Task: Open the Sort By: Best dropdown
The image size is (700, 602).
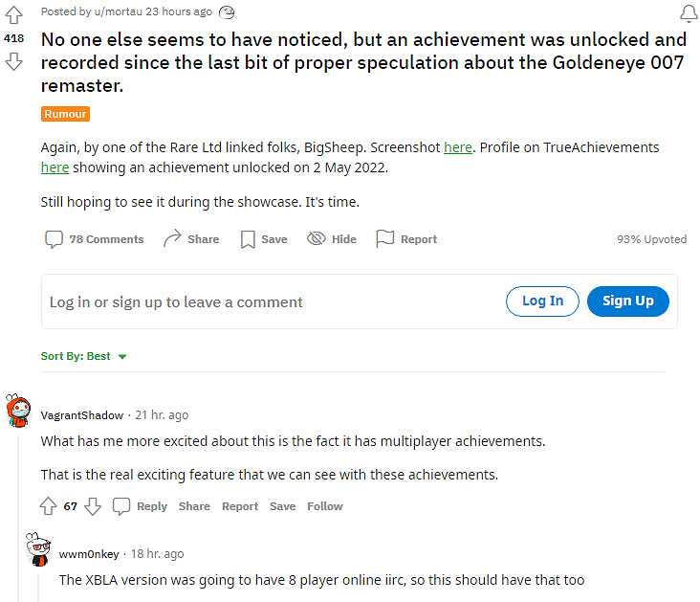Action: click(84, 356)
